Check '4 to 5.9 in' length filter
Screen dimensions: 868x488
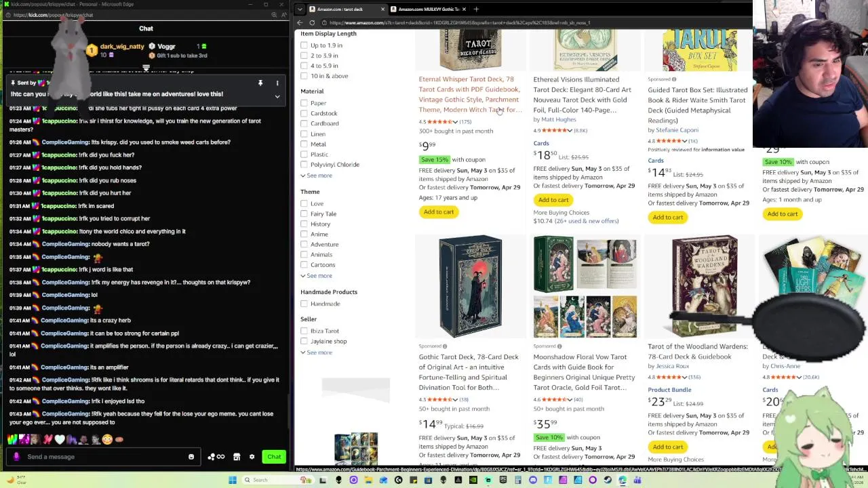(304, 66)
